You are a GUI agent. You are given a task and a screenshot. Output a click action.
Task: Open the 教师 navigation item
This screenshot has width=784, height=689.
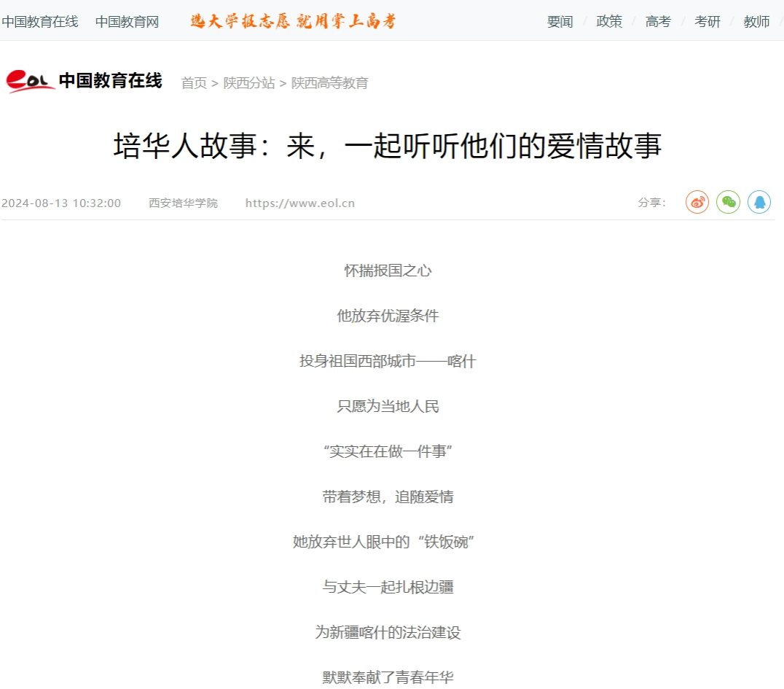point(756,21)
